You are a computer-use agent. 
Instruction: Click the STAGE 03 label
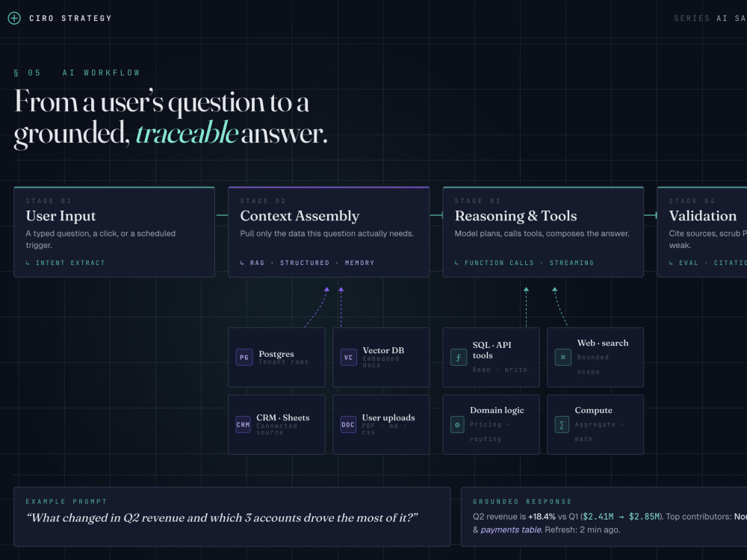point(477,201)
